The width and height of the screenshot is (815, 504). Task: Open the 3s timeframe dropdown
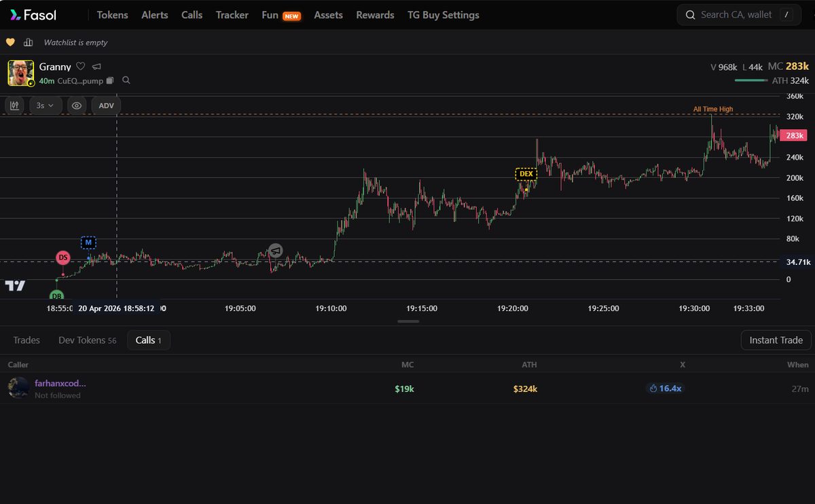point(46,105)
